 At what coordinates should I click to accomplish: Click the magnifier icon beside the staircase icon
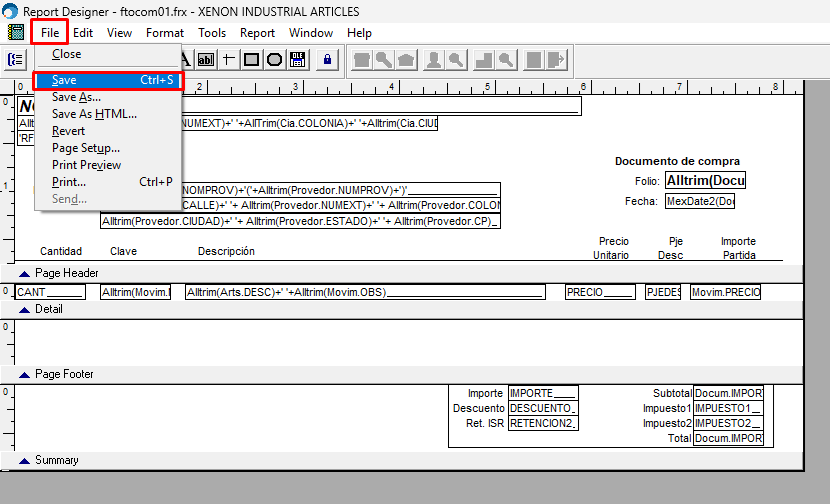[x=506, y=60]
